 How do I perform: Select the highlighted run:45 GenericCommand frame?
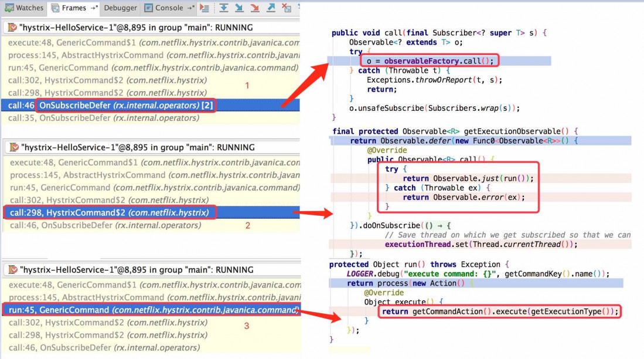point(151,310)
